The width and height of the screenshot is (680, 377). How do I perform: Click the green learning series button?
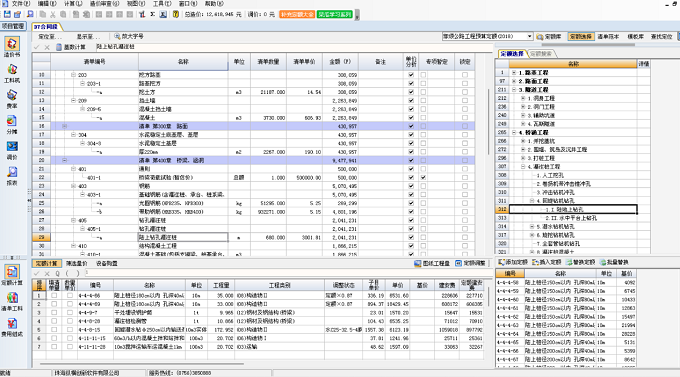(335, 14)
